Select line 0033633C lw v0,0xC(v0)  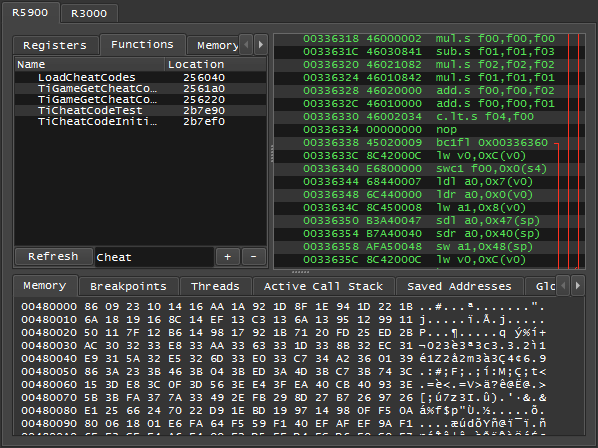(x=429, y=156)
